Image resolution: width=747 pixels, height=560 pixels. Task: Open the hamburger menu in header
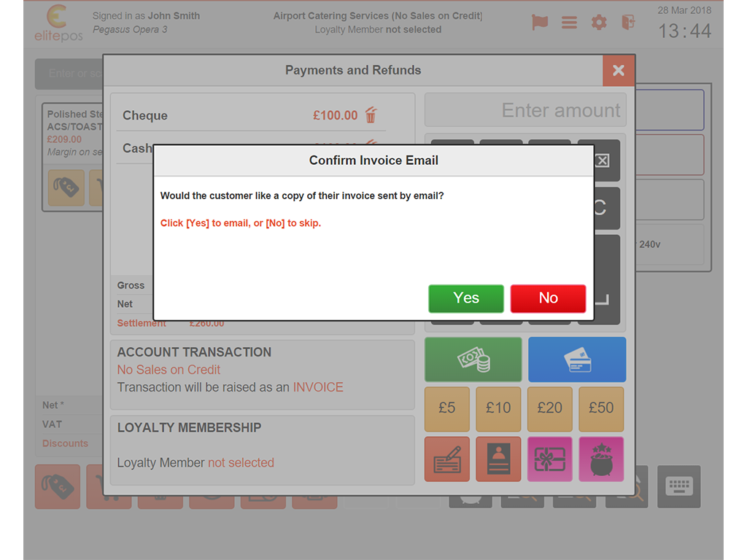569,23
